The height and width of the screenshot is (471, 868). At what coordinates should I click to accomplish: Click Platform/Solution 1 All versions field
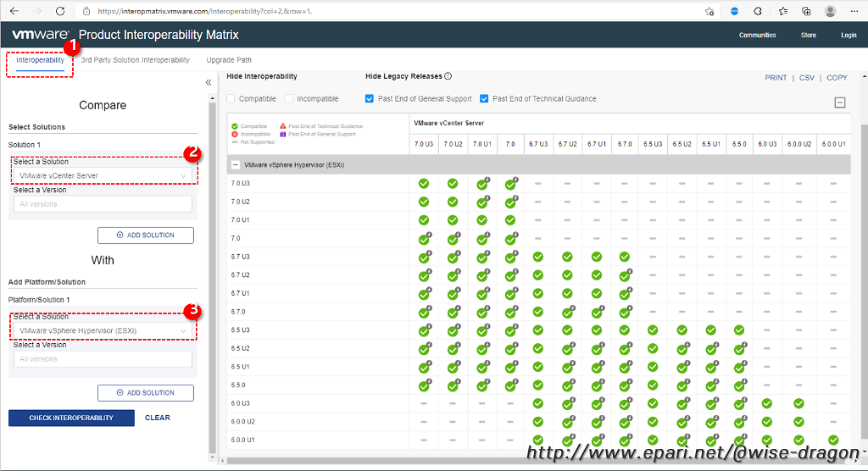(103, 359)
